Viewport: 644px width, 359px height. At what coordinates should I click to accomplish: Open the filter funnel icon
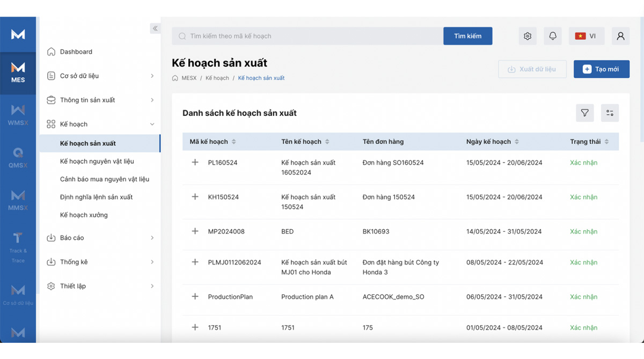[585, 113]
